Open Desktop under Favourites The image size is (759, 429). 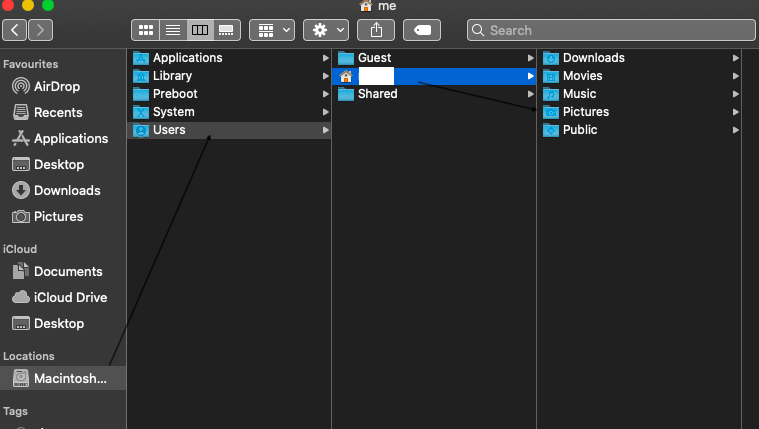point(63,165)
